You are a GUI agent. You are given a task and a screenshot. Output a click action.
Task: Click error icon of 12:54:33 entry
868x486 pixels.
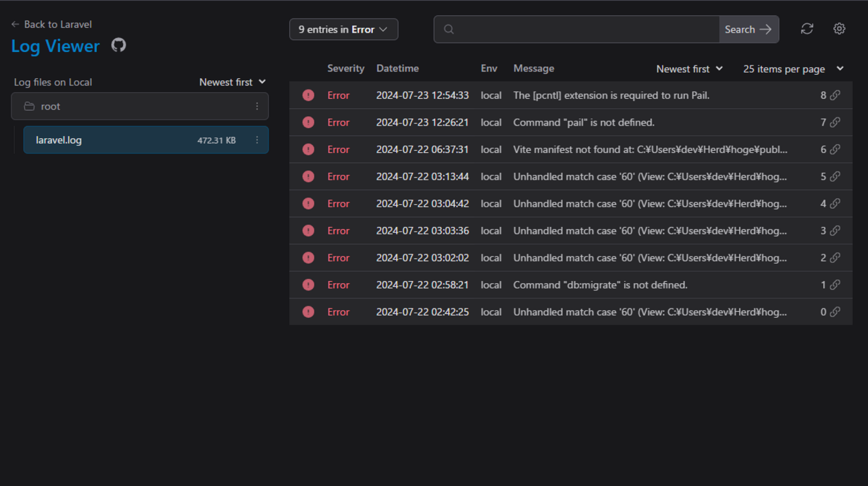[x=308, y=95]
